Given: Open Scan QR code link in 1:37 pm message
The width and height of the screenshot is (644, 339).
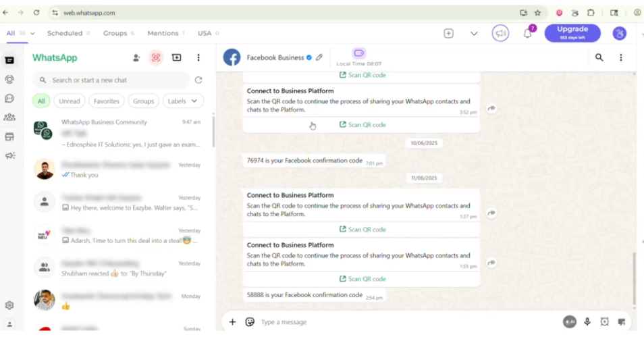Looking at the screenshot, I should click(x=363, y=230).
